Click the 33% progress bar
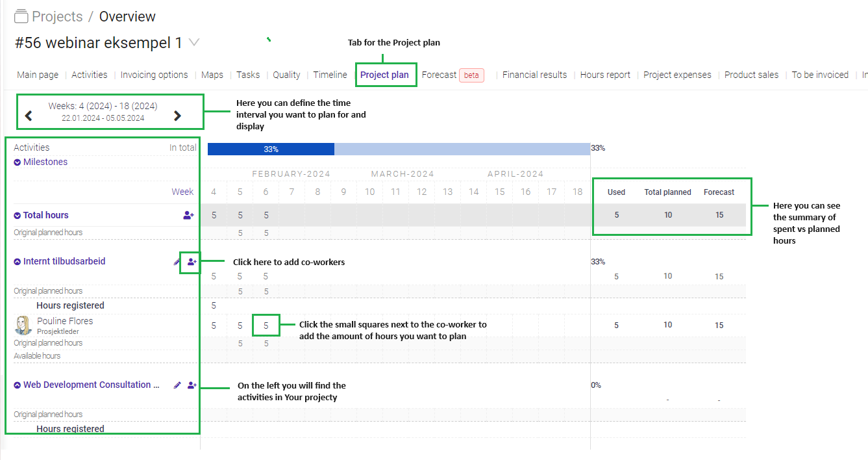The width and height of the screenshot is (868, 460). click(271, 149)
